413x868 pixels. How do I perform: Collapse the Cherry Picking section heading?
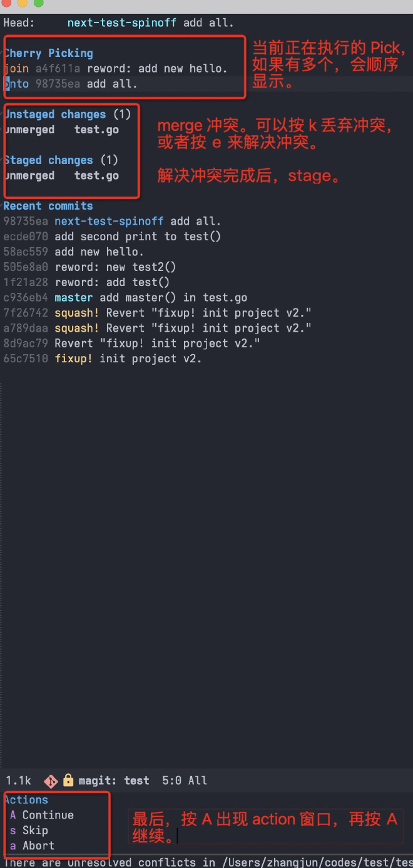point(49,53)
